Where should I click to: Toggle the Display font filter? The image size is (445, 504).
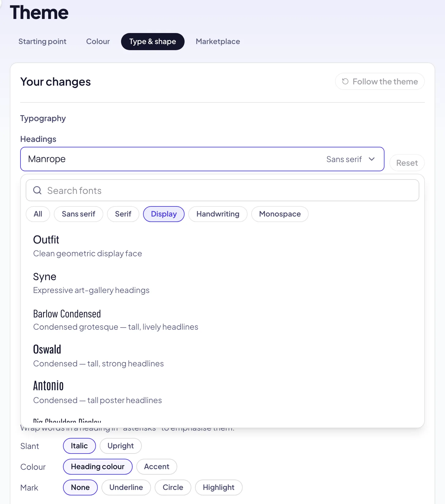point(164,214)
